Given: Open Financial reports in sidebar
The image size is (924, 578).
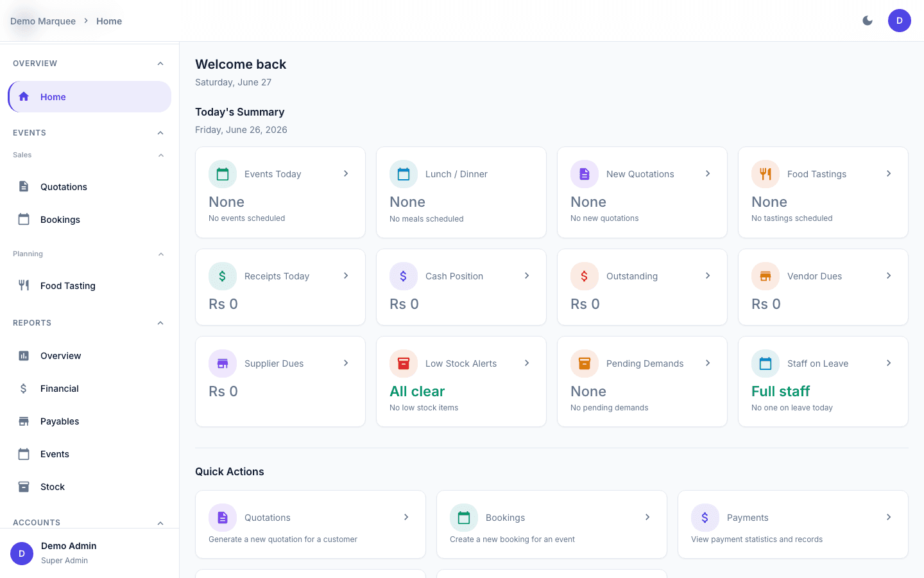Looking at the screenshot, I should point(90,388).
